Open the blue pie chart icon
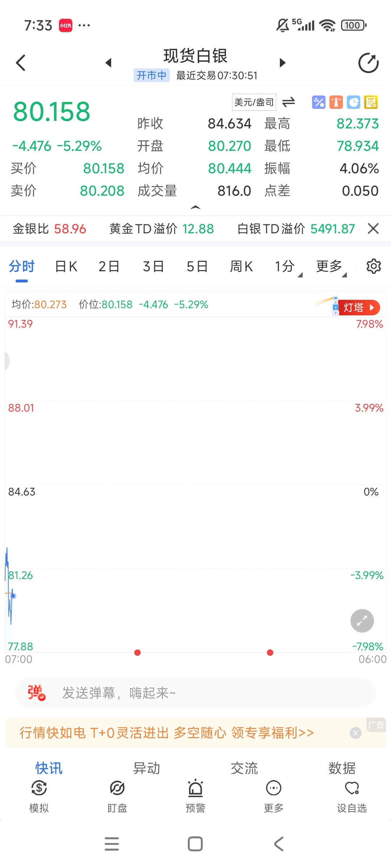Viewport: 391px width, 868px height. 353,102
